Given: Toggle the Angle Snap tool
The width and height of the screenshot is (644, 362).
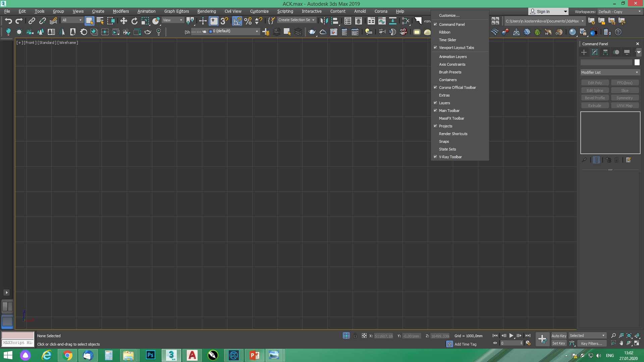Looking at the screenshot, I should (237, 21).
